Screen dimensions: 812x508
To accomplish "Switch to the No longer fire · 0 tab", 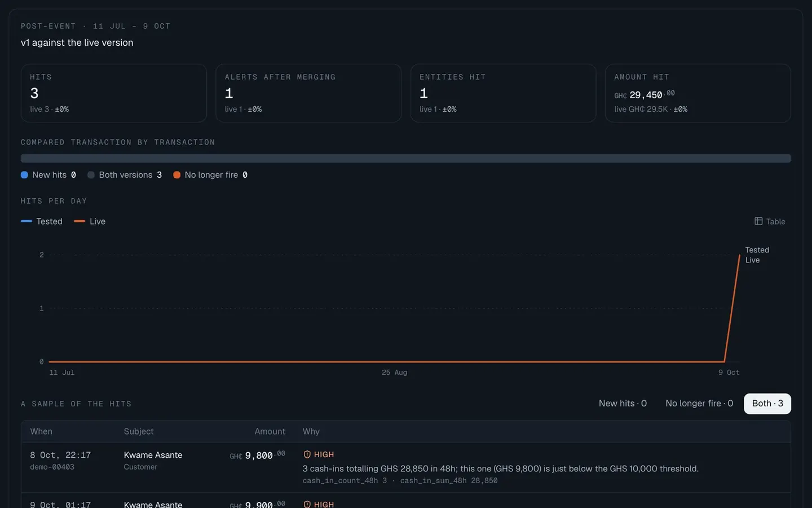I will point(699,403).
